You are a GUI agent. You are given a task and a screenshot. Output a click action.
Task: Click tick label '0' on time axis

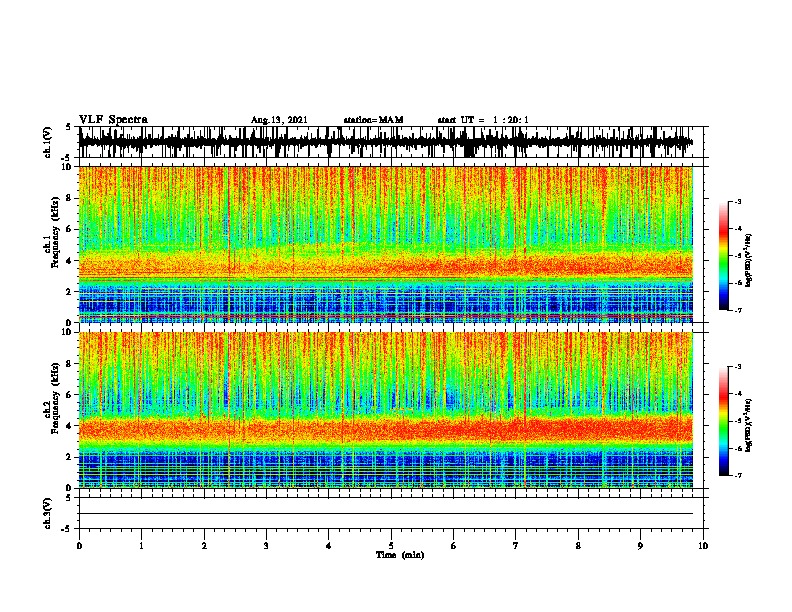tap(79, 545)
